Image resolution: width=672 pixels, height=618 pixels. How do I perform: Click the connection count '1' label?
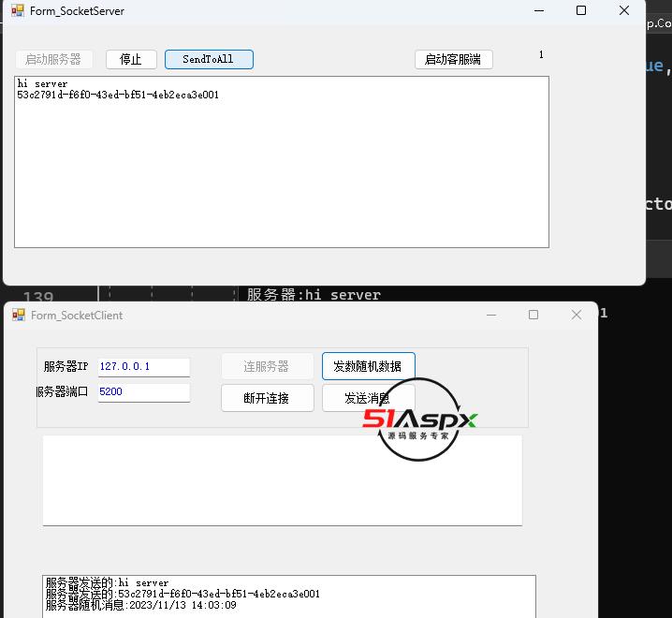coord(541,54)
